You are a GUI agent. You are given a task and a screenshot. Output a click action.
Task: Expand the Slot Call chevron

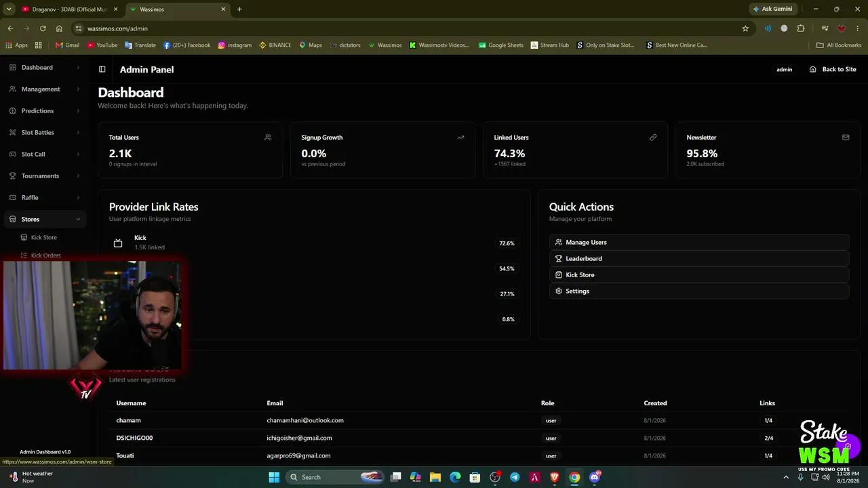pos(78,155)
